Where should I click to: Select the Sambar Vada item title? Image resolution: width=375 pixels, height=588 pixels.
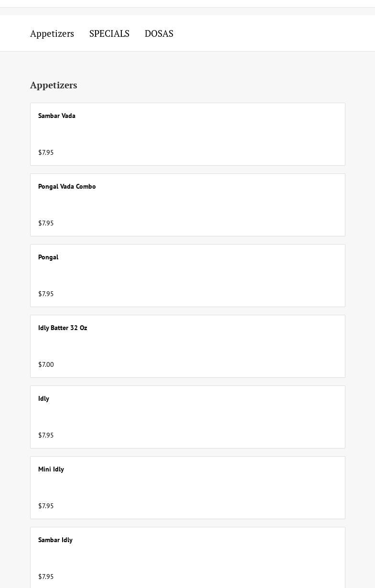(57, 116)
